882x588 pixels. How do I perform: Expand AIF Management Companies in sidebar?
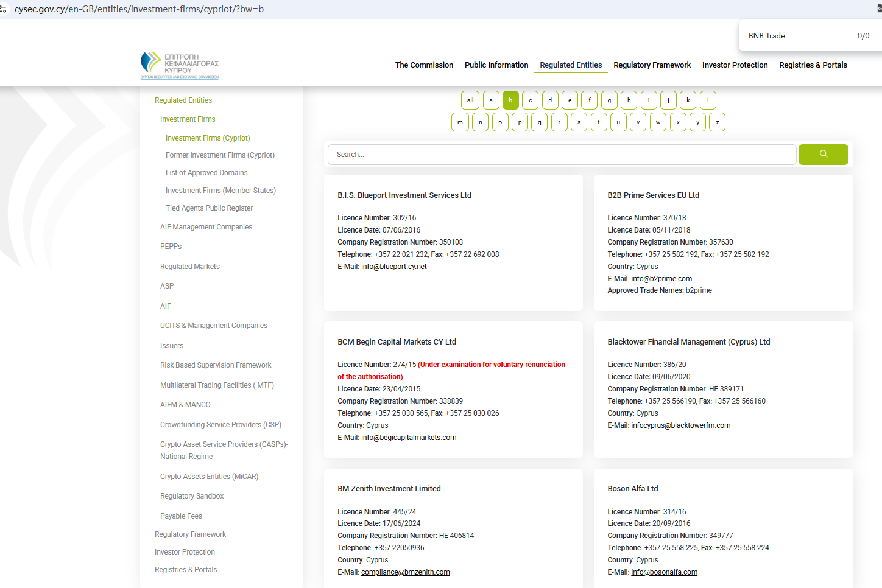point(206,227)
